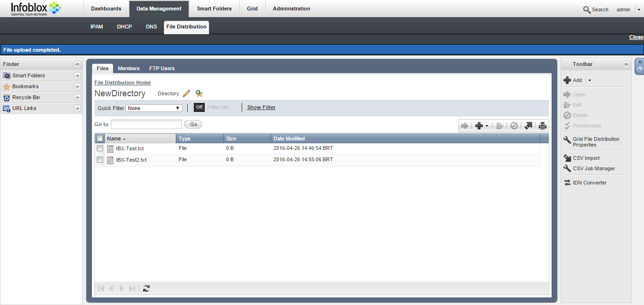Check the box for IBX-Test2.txt
Viewport: 644px width, 305px height.
click(x=100, y=160)
